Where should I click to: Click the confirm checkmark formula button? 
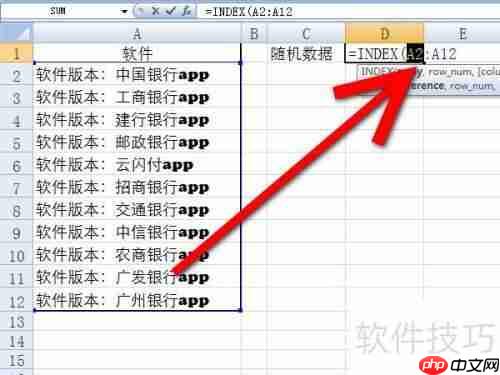(171, 11)
